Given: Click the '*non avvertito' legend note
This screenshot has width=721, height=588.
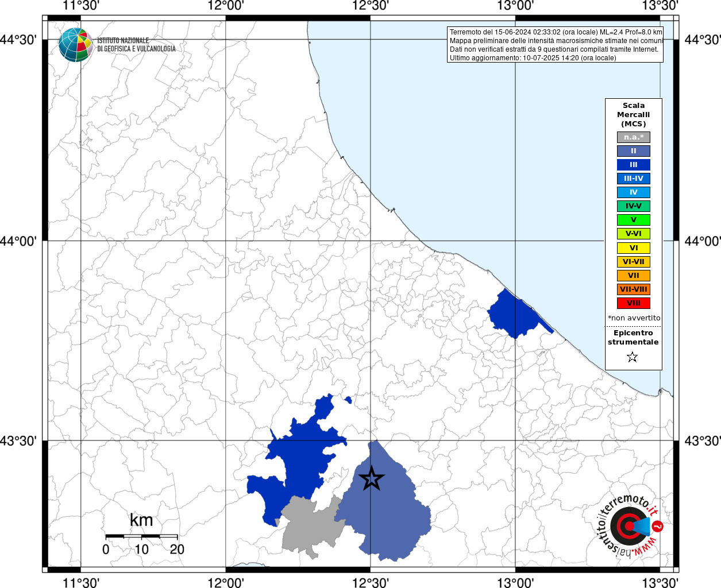Looking at the screenshot, I should [x=634, y=318].
